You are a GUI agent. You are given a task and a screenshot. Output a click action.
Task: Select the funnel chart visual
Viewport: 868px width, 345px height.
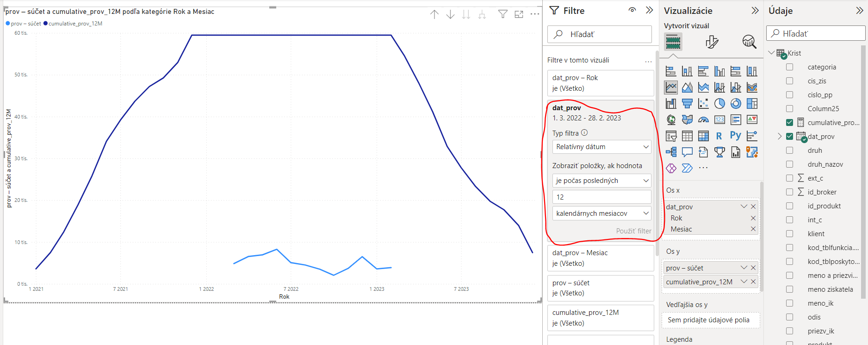tap(687, 103)
